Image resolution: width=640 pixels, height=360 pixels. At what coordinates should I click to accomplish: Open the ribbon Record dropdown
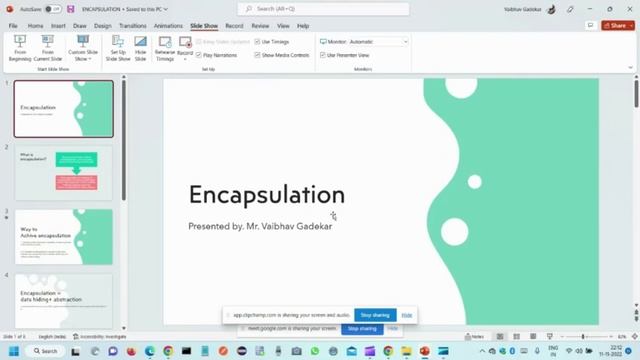(x=185, y=49)
